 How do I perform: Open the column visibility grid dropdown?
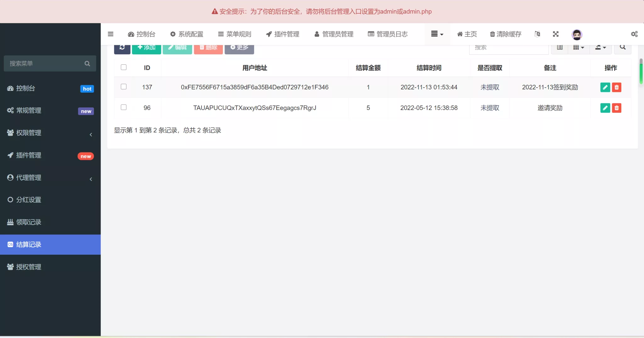[x=578, y=47]
